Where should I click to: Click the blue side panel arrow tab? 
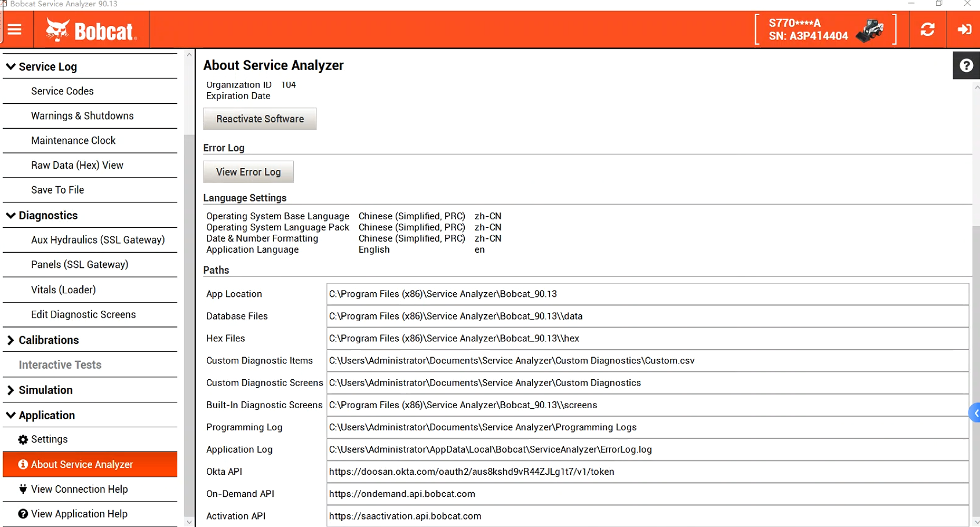point(975,413)
